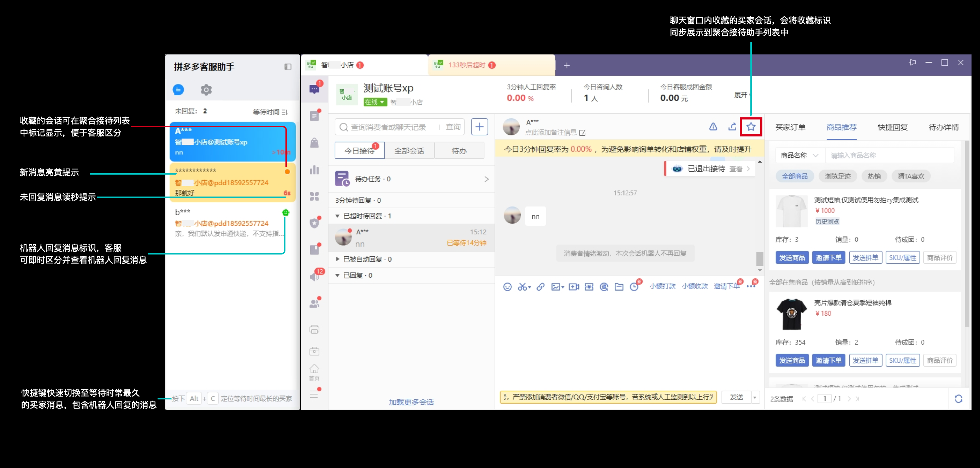Report buyer with warning triangle icon

[x=713, y=127]
